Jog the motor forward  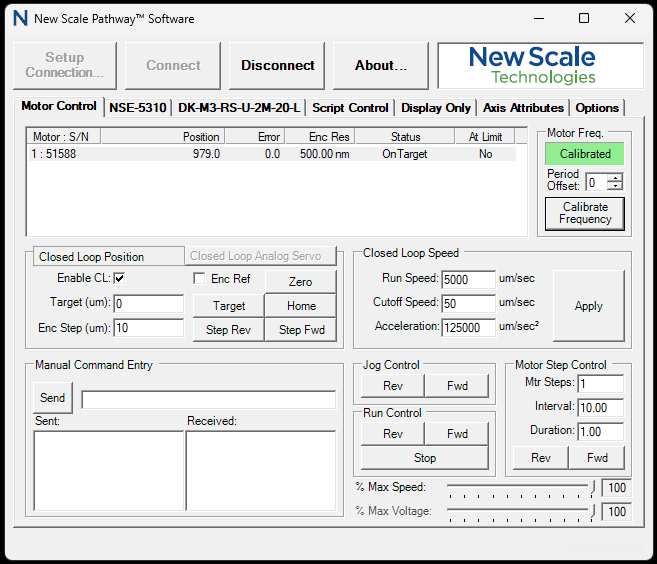click(x=457, y=386)
